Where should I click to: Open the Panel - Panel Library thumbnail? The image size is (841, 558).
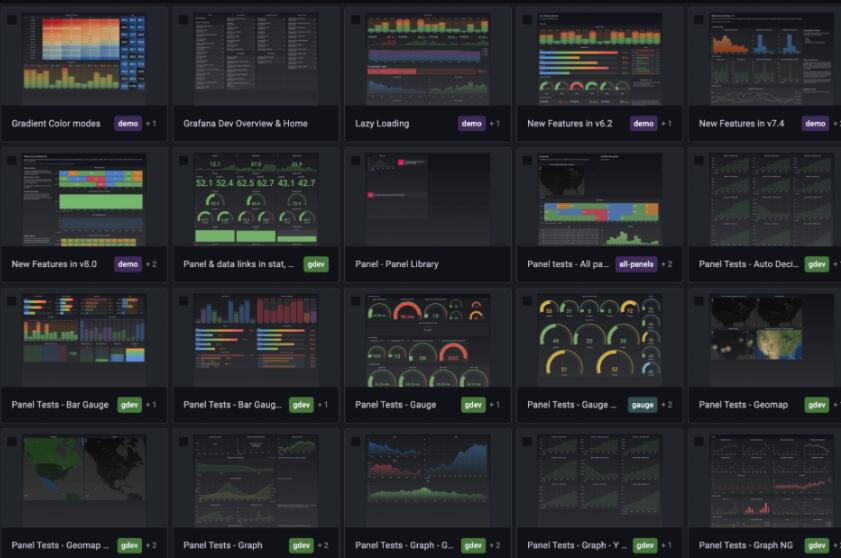(428, 200)
